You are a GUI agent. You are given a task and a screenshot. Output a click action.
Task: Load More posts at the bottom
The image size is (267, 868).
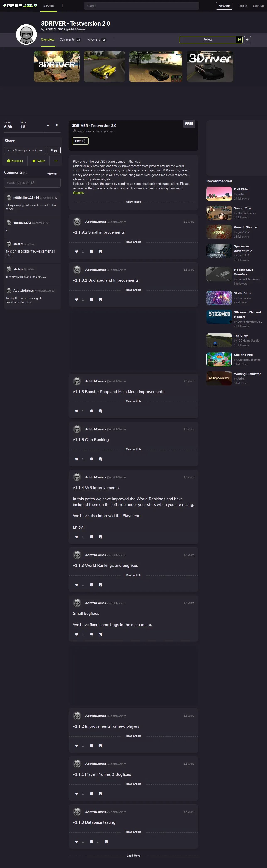click(133, 856)
